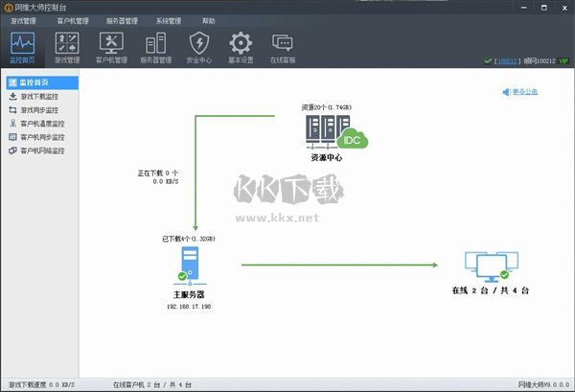Open the 系统管理 menu

[169, 21]
